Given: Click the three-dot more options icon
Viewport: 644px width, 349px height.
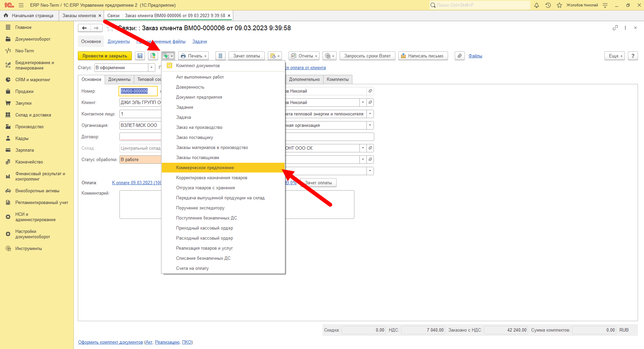Looking at the screenshot, I should pyautogui.click(x=625, y=28).
